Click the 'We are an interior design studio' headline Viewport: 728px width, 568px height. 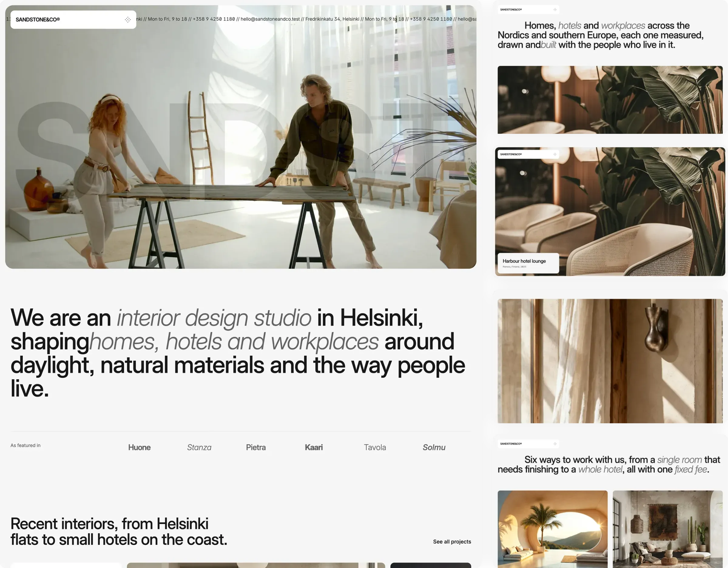point(238,353)
